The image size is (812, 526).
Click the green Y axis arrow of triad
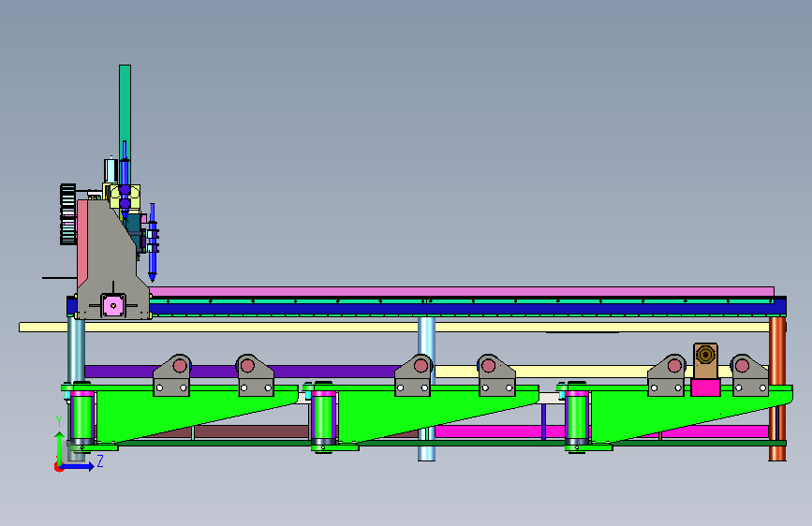(x=60, y=448)
